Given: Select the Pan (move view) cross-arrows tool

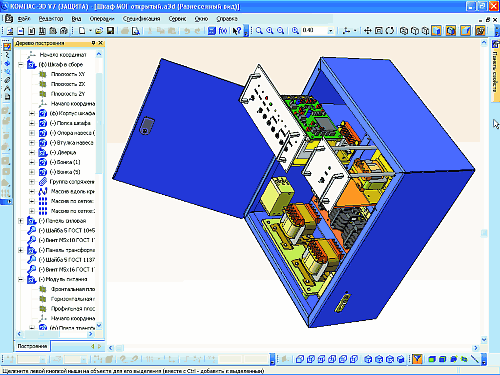Looking at the screenshot, I should click(x=367, y=31).
